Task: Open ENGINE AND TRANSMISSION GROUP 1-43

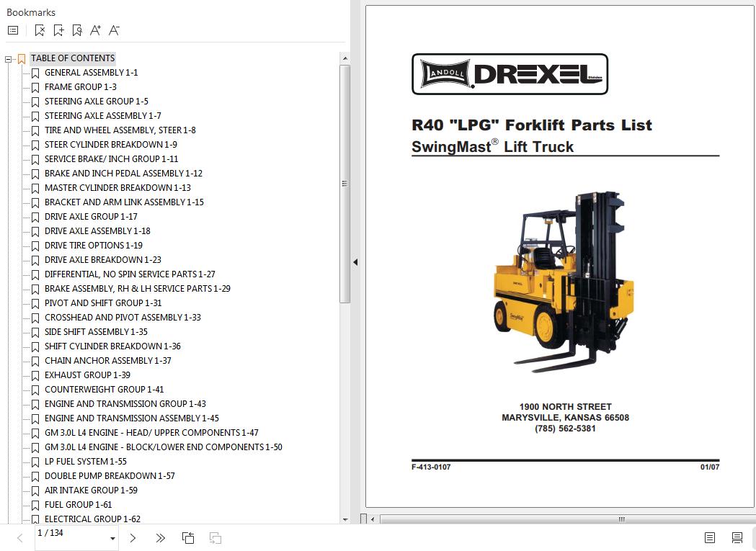Action: pyautogui.click(x=125, y=404)
